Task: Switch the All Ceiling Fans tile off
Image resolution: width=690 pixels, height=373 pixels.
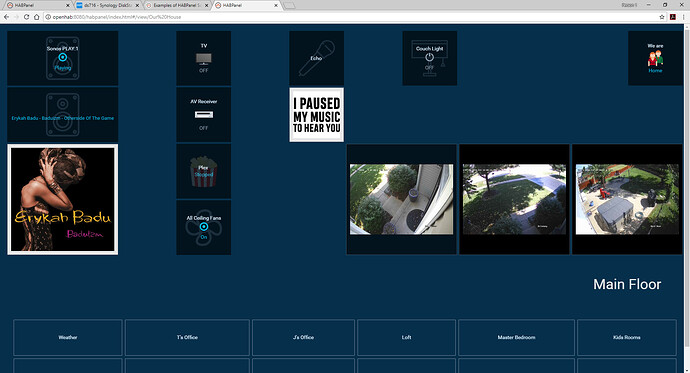Action: click(203, 227)
